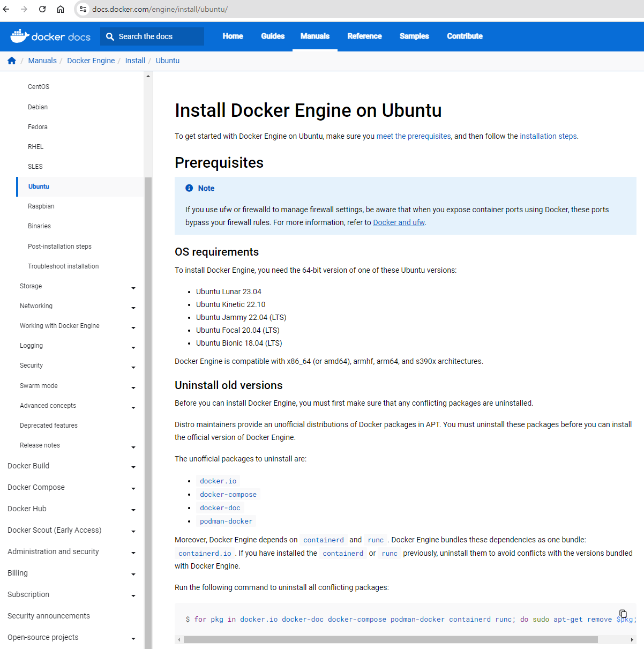The height and width of the screenshot is (649, 644).
Task: Reload the page with the refresh icon
Action: pyautogui.click(x=42, y=9)
